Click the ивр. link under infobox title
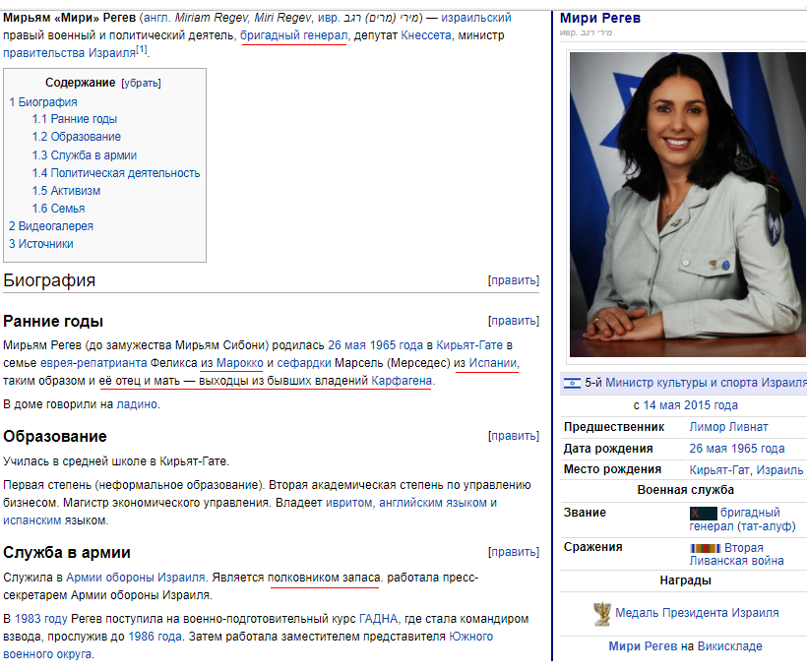Image resolution: width=807 pixels, height=672 pixels. click(568, 32)
